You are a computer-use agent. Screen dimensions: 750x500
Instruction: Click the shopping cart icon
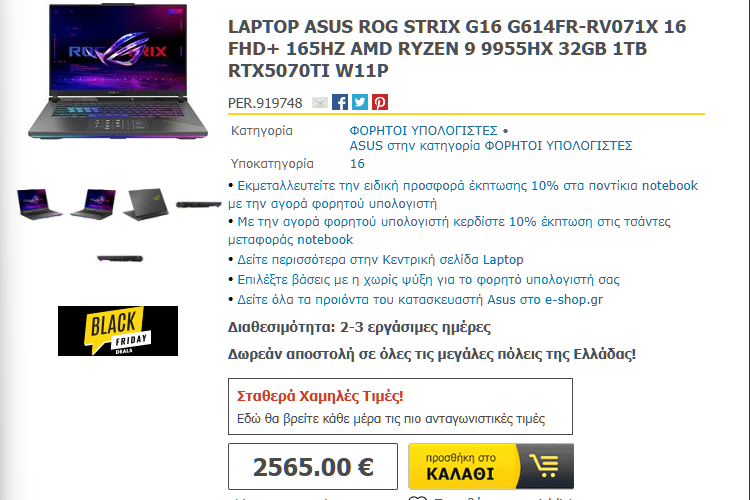[545, 466]
